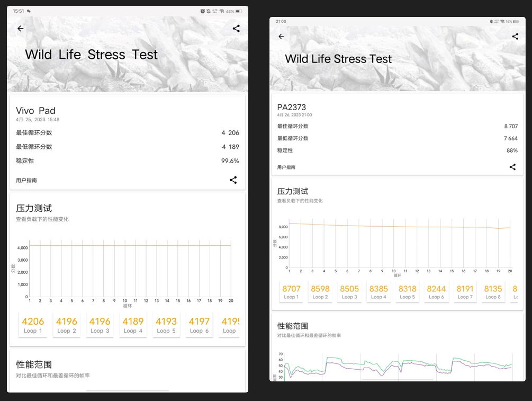Select Loop 8 card showing 8135

(493, 292)
